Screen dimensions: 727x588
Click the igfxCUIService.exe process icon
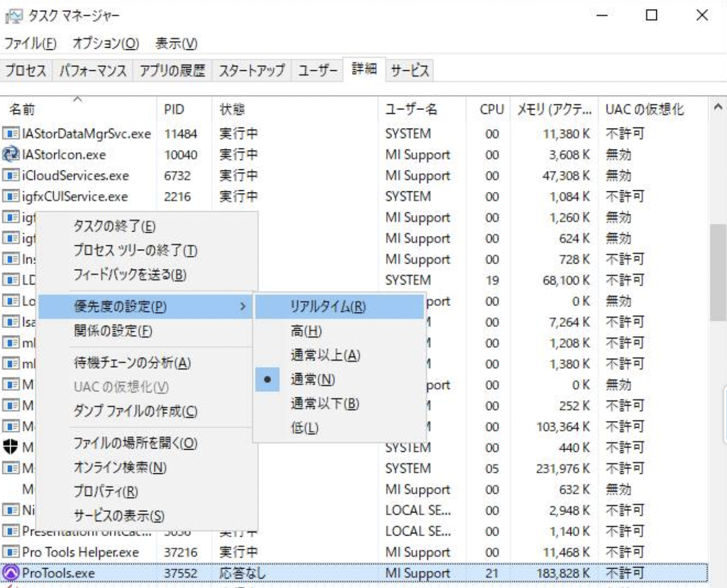[11, 196]
